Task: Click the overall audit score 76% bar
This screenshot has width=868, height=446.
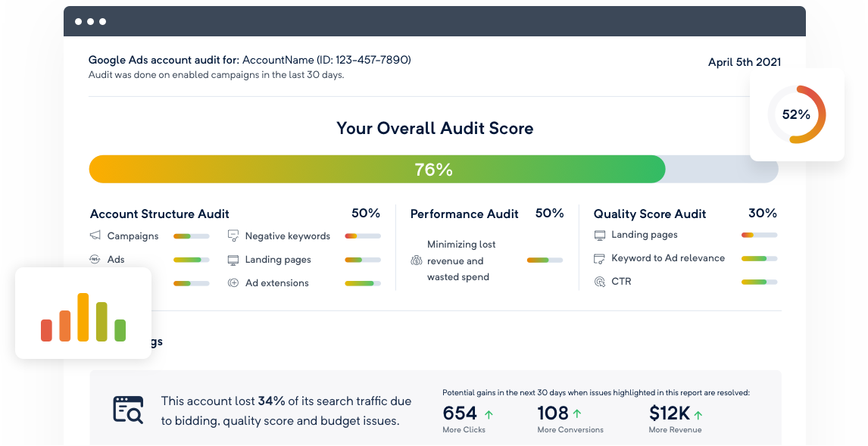Action: 433,170
